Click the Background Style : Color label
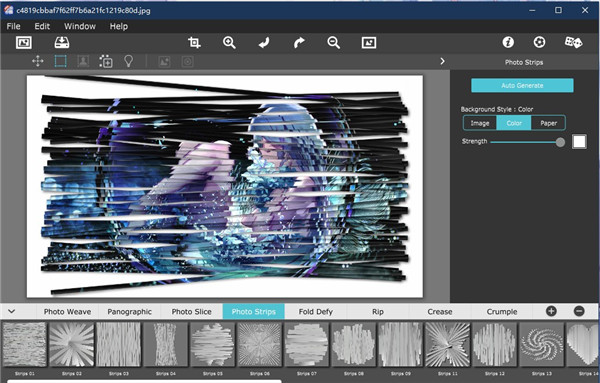 [497, 109]
